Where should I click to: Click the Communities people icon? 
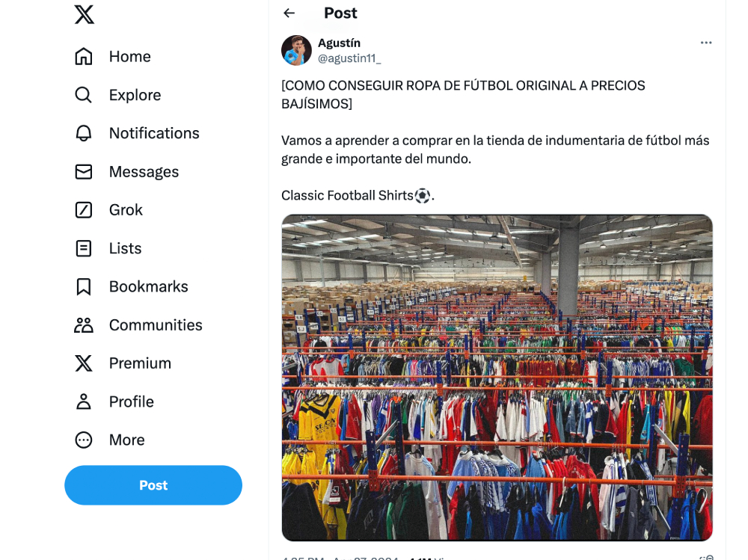[x=84, y=324]
